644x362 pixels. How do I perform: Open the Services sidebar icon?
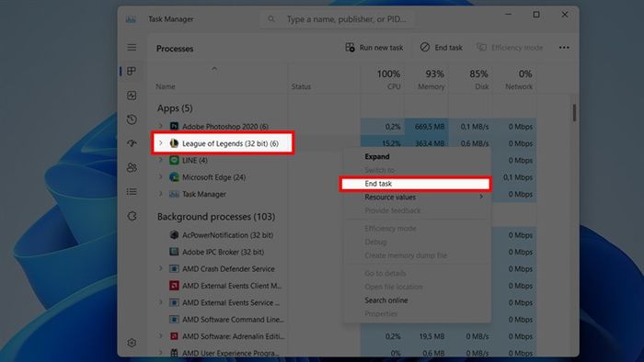pyautogui.click(x=132, y=216)
